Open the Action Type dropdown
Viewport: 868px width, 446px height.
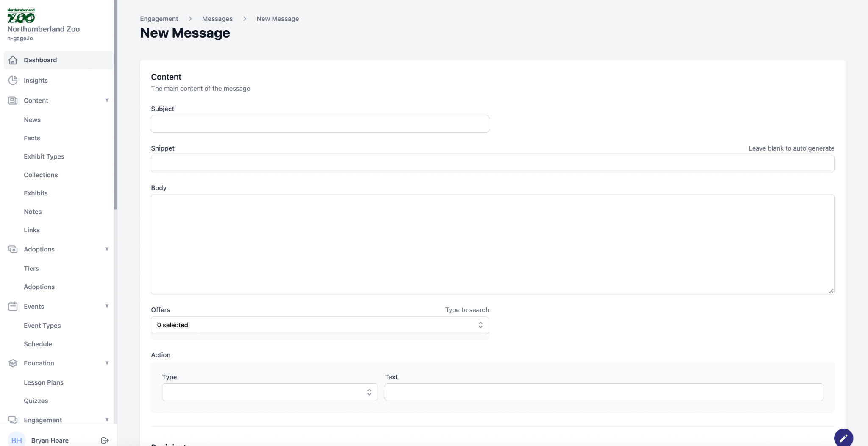coord(270,392)
